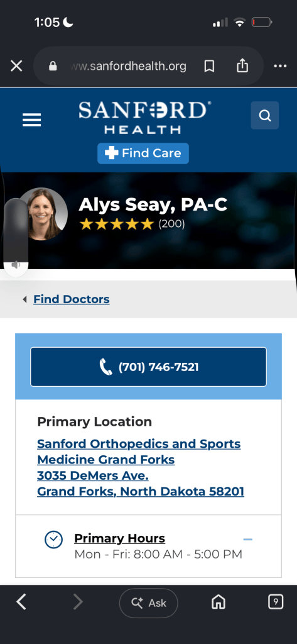
Task: Tap the speaker audio icon on the left overlay
Action: (16, 265)
